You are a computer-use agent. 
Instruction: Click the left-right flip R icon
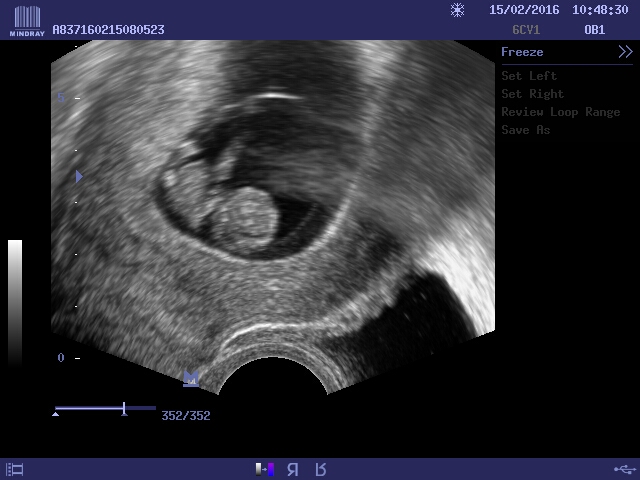(x=293, y=469)
